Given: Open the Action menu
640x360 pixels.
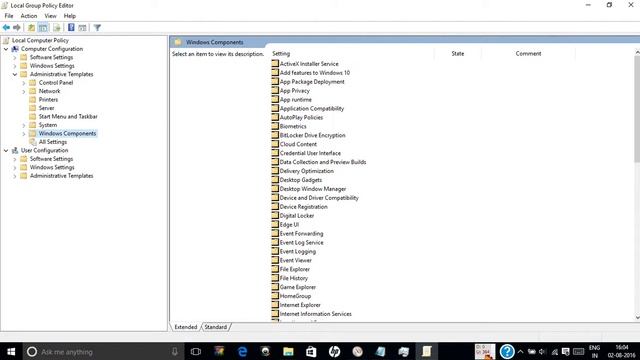Looking at the screenshot, I should tap(29, 16).
